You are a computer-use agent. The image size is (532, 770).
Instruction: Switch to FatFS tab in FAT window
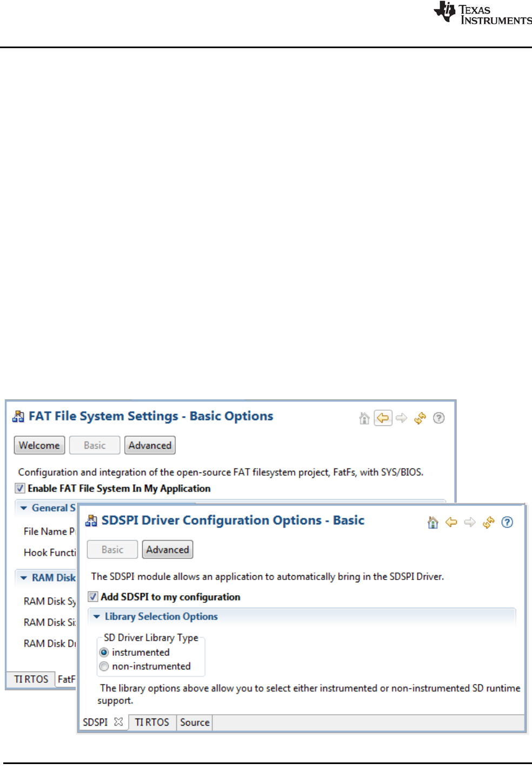click(66, 679)
